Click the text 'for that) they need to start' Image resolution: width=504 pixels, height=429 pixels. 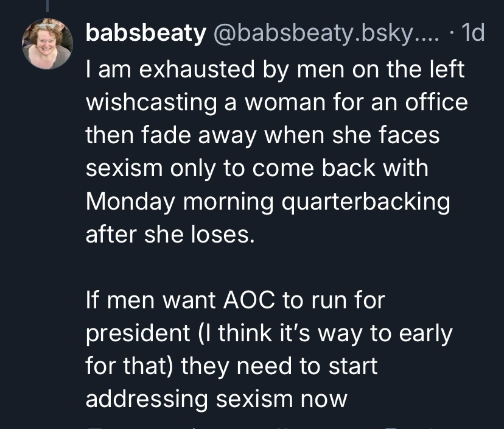coord(231,366)
